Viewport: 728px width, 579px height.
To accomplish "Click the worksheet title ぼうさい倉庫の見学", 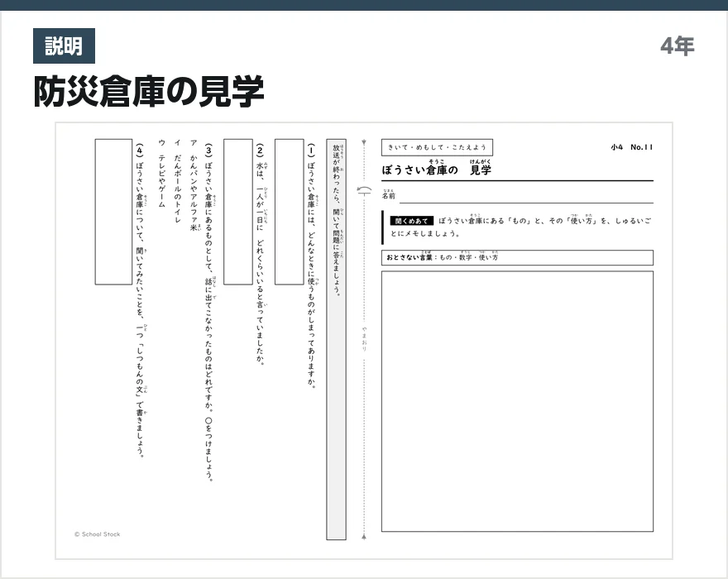I will point(437,169).
